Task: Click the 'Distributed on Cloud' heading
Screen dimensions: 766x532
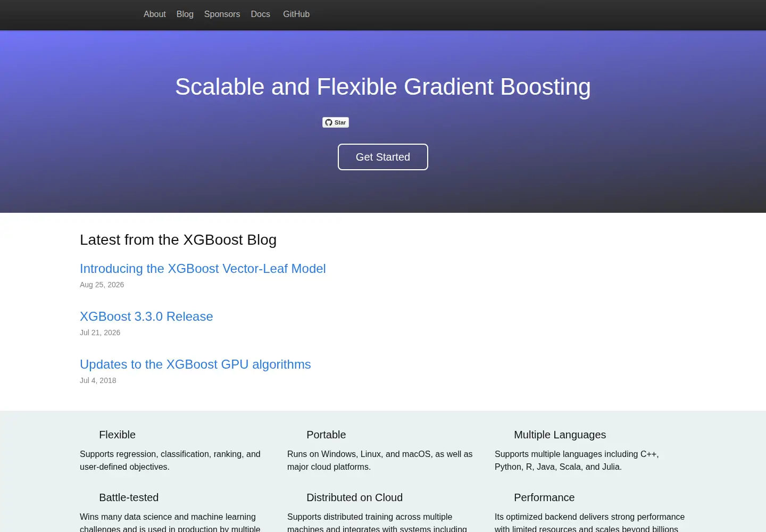Action: click(x=354, y=497)
